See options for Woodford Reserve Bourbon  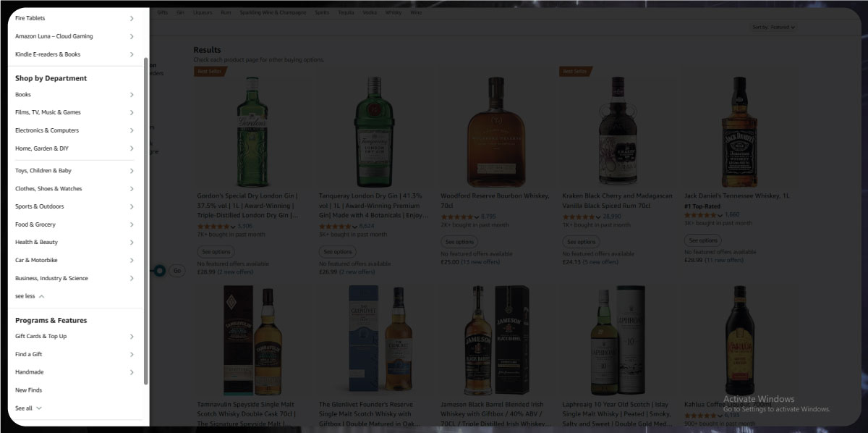pyautogui.click(x=459, y=242)
